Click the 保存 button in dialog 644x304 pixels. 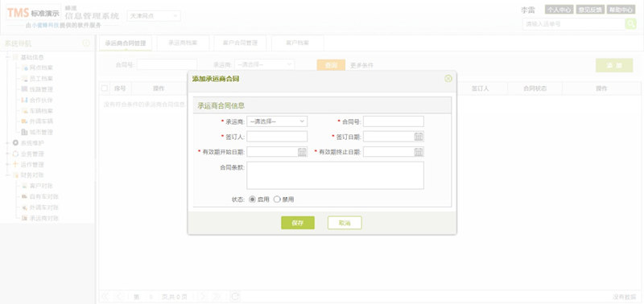(298, 223)
